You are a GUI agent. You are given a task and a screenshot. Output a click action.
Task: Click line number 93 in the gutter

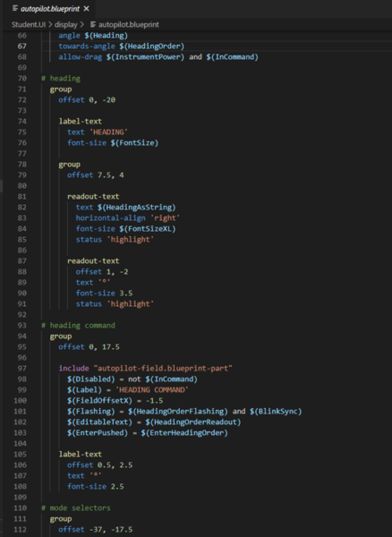(21, 326)
